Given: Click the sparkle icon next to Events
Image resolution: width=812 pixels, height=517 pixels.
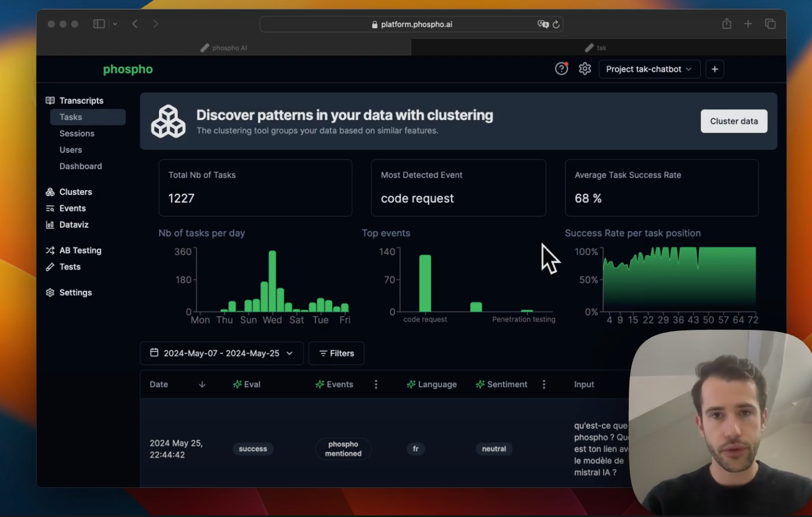Looking at the screenshot, I should (x=320, y=384).
